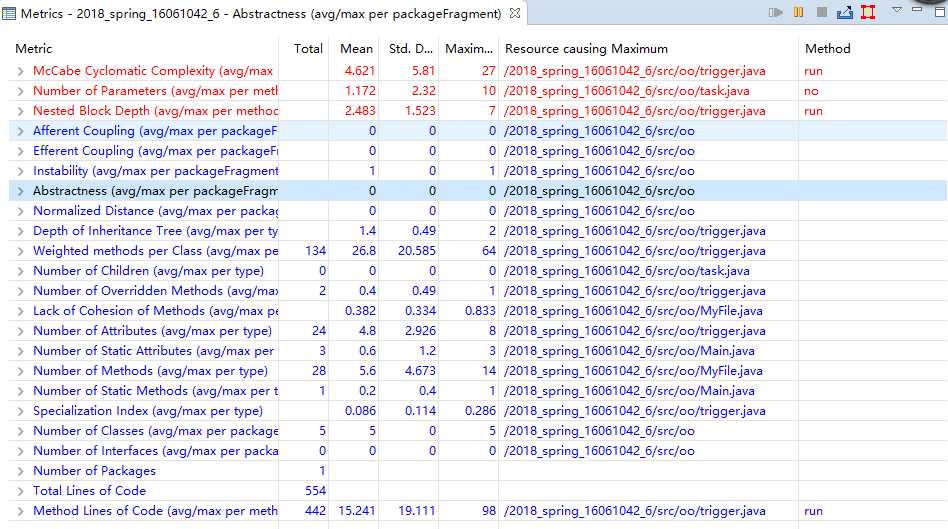Select Total Lines of Code metric name
This screenshot has width=948, height=529.
coord(89,490)
